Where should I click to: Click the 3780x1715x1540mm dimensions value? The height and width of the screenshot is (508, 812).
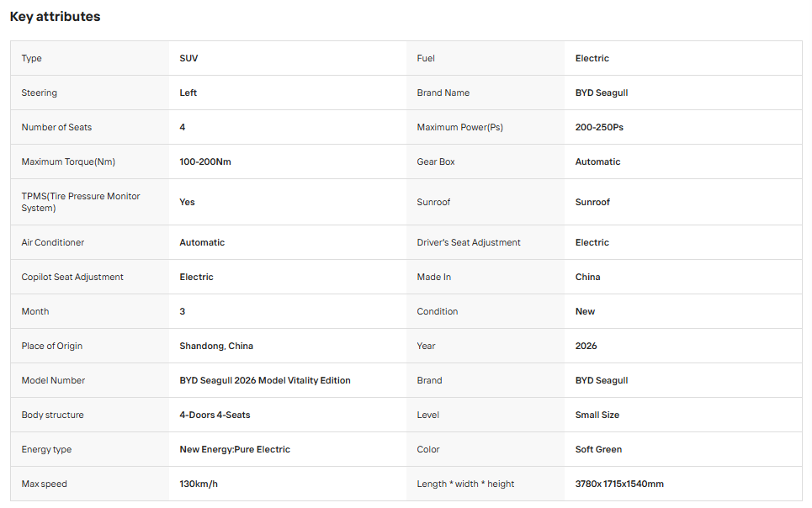coord(619,484)
